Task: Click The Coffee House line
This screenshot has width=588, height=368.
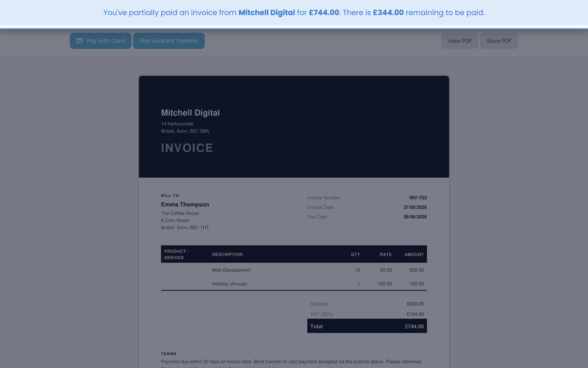Action: [180, 213]
